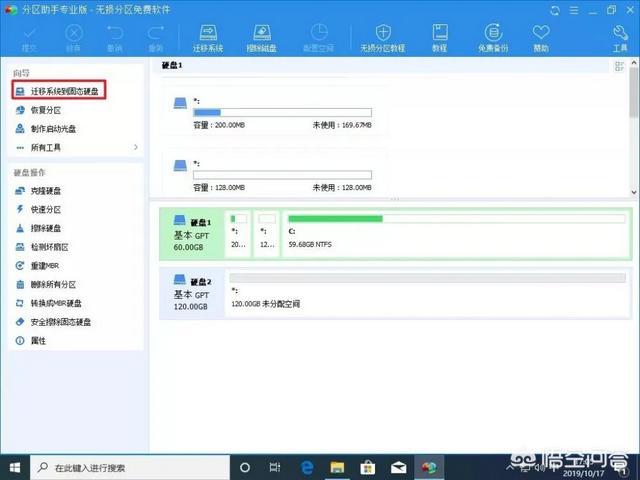Choose 删除所有分区 disk operation
The image size is (640, 480).
tap(53, 284)
